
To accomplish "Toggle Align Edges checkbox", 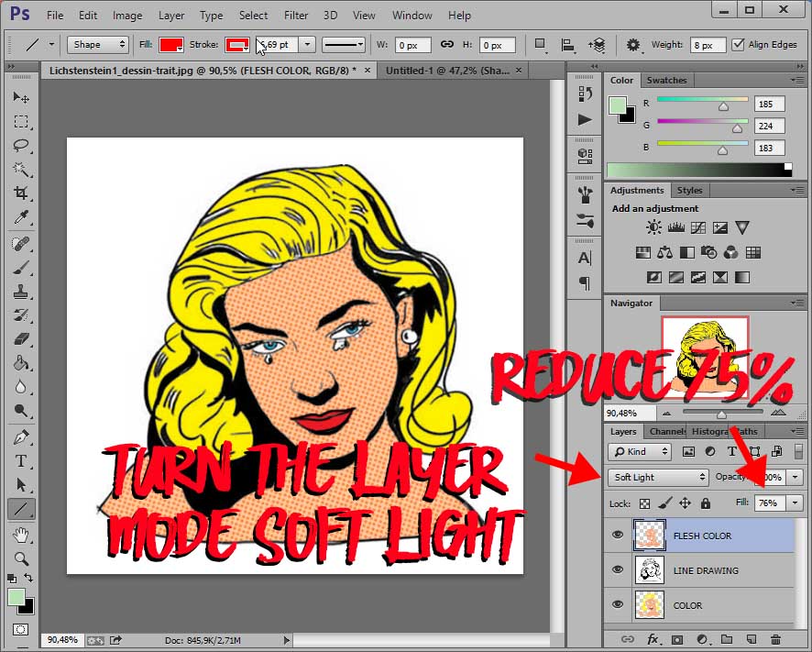I will pyautogui.click(x=739, y=45).
